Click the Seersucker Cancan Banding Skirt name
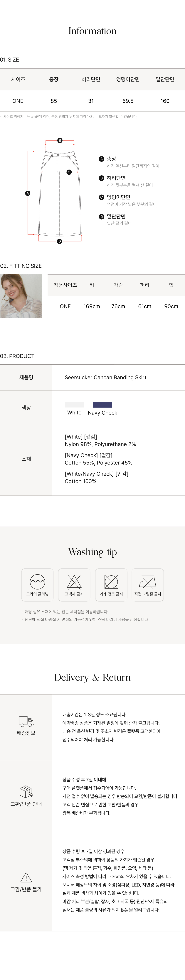 [x=105, y=377]
